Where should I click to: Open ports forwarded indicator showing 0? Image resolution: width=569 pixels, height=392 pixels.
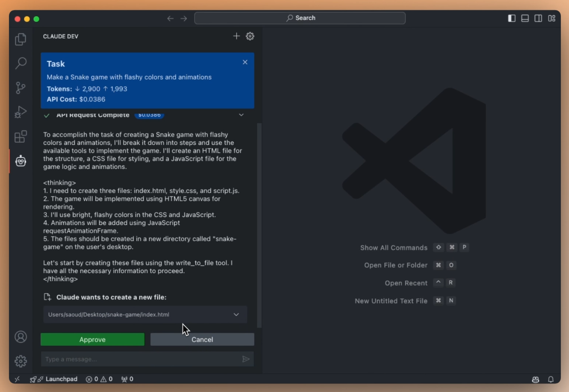(x=127, y=379)
